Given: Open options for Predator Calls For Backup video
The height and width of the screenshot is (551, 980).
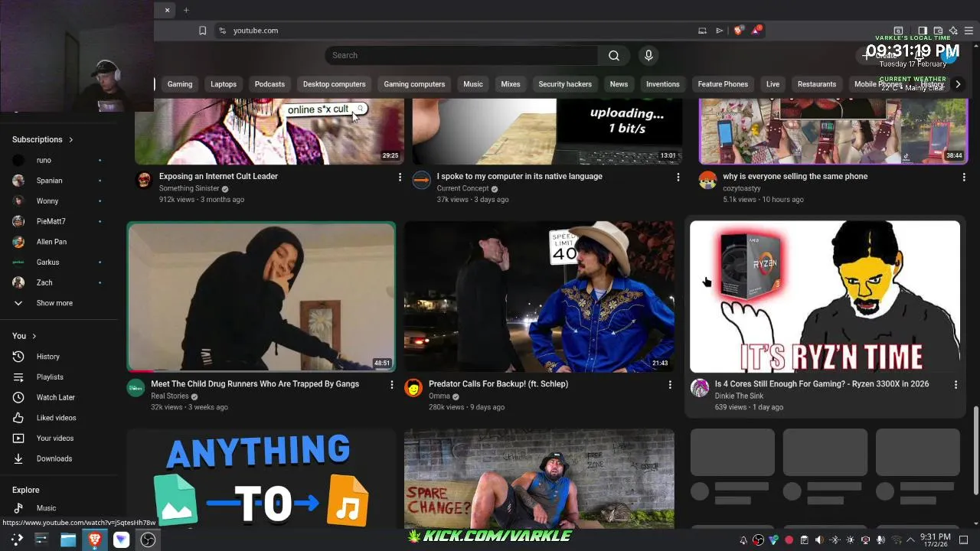Looking at the screenshot, I should pos(670,385).
